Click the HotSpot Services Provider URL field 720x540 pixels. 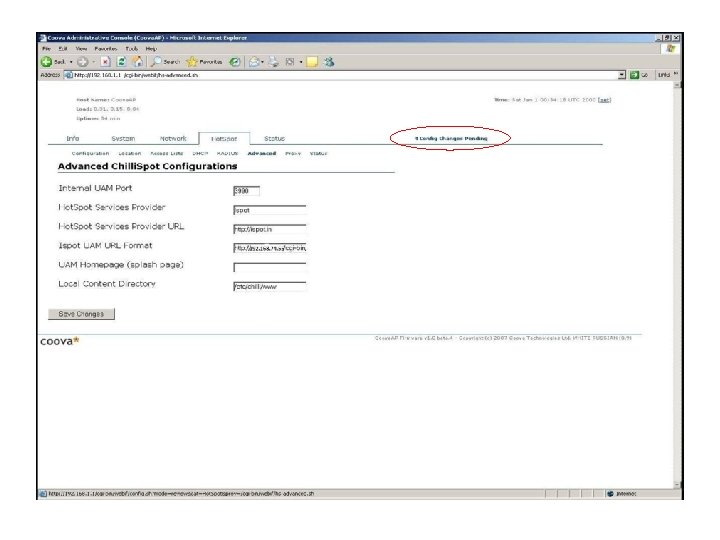click(x=270, y=229)
